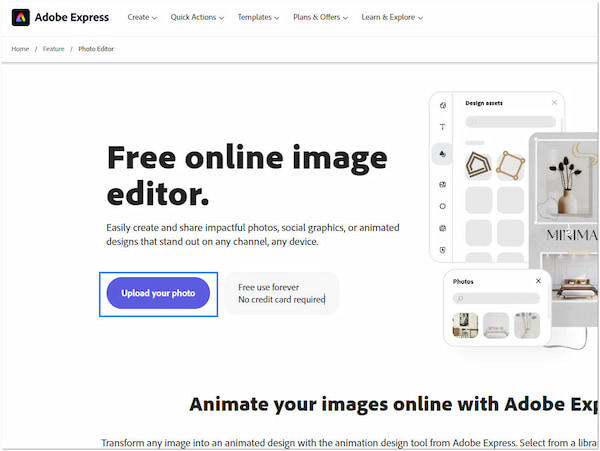Expand the chevron beside Plans & Offers
The height and width of the screenshot is (451, 600).
coord(345,18)
